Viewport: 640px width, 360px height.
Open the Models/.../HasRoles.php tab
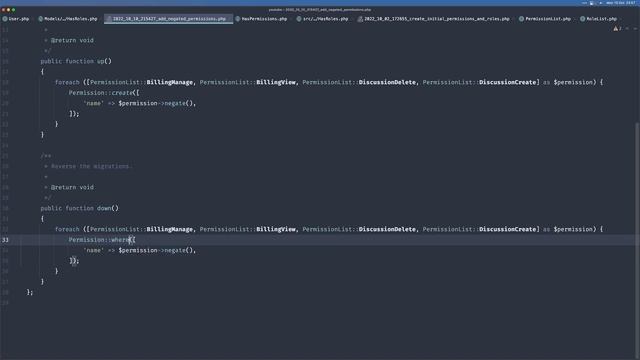(68, 19)
